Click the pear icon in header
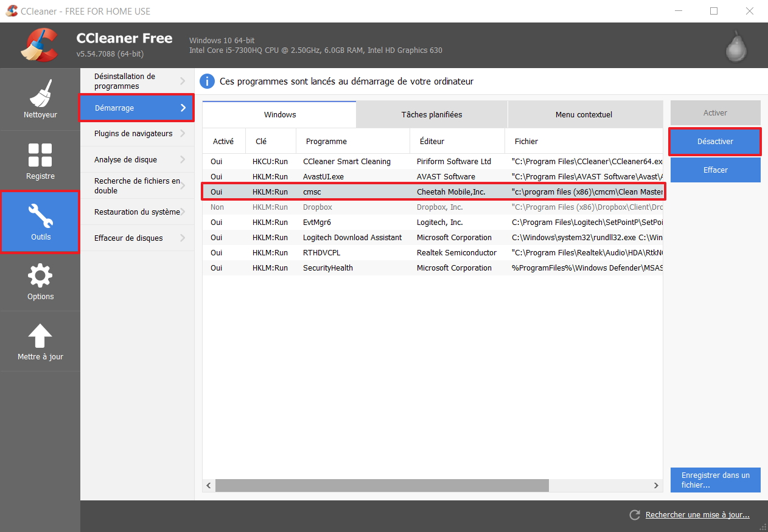Screen dimensions: 768x532 pos(738,46)
